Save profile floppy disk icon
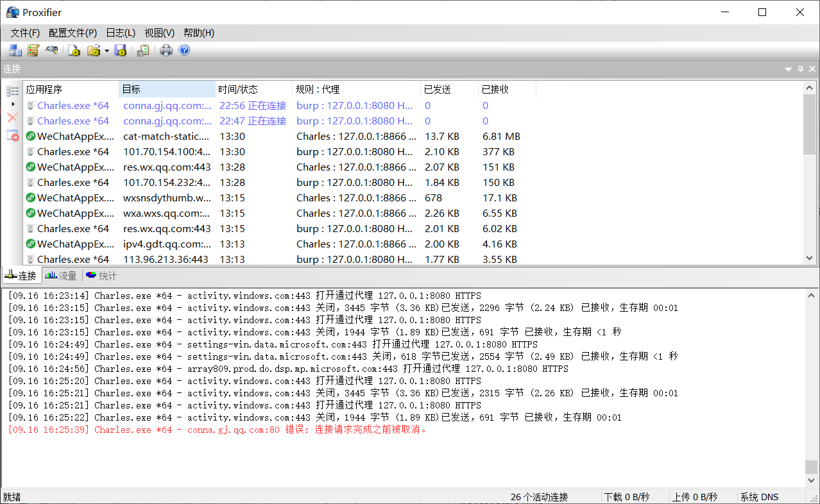Viewport: 820px width, 504px height. (x=120, y=51)
